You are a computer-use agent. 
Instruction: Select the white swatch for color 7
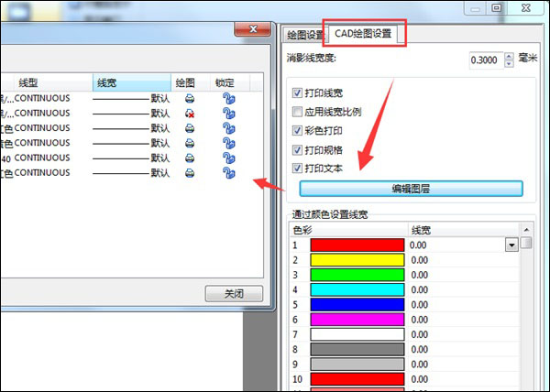[357, 334]
